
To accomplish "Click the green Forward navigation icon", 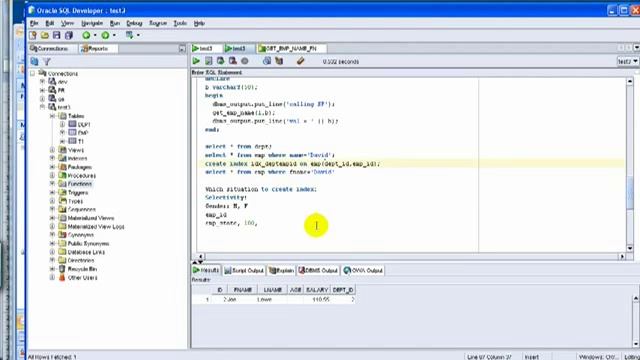I will [x=105, y=35].
